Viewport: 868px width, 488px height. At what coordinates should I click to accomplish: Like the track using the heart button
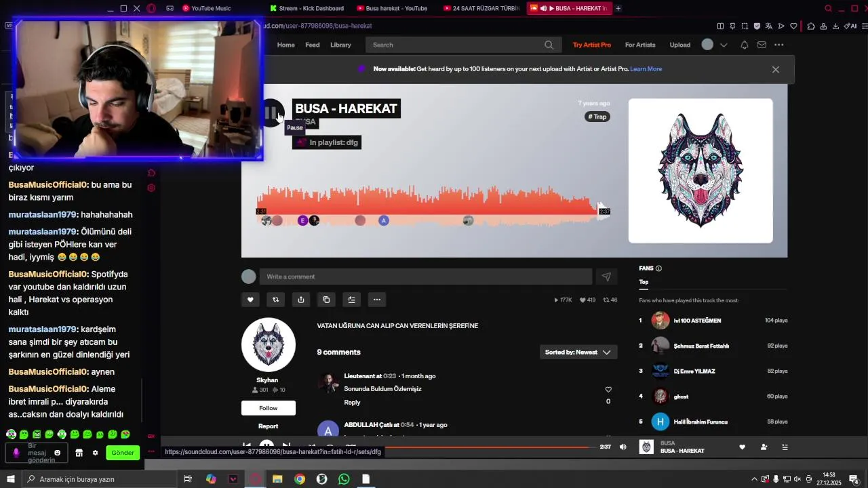coord(250,300)
